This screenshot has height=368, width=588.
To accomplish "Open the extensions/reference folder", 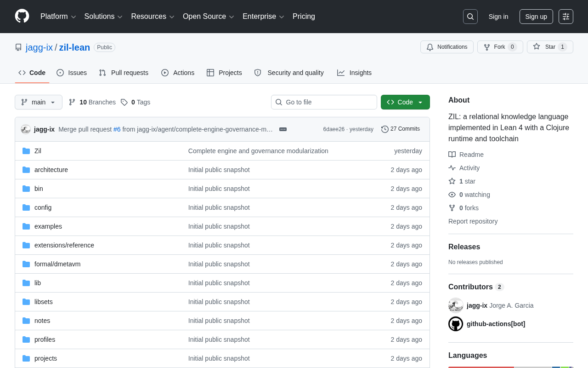I will (64, 245).
